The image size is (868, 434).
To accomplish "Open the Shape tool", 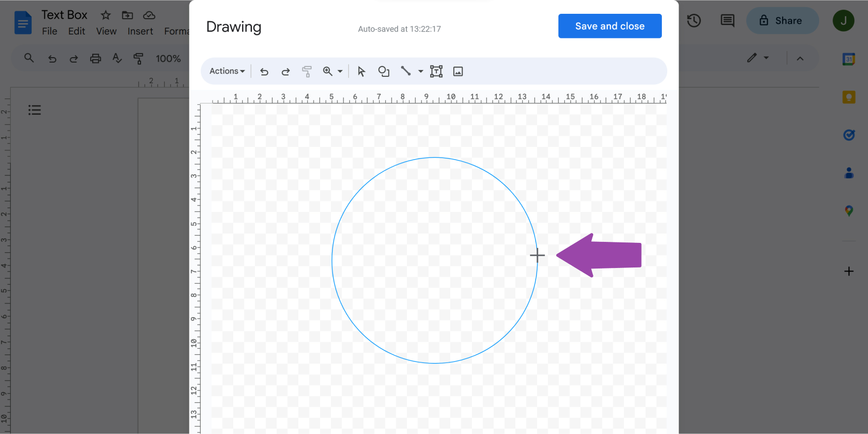I will tap(384, 71).
